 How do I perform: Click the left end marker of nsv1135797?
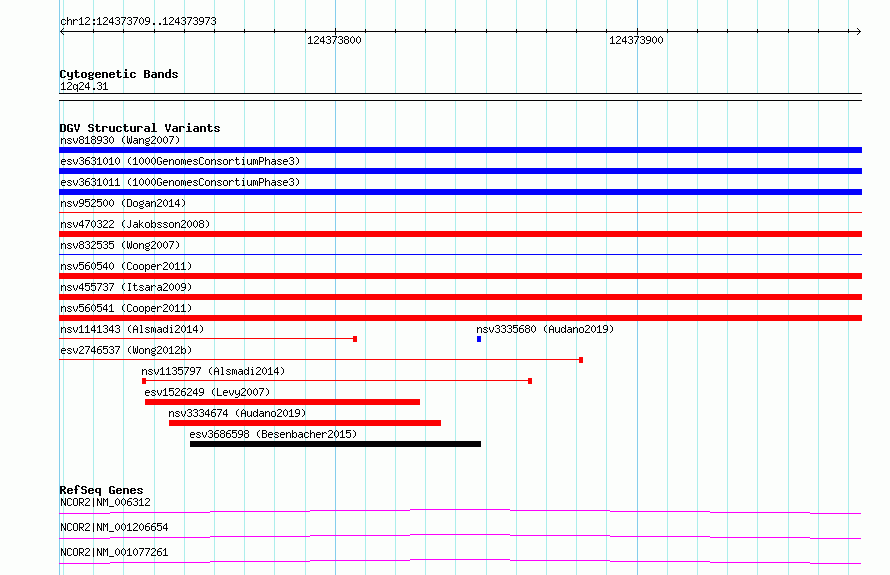(144, 381)
